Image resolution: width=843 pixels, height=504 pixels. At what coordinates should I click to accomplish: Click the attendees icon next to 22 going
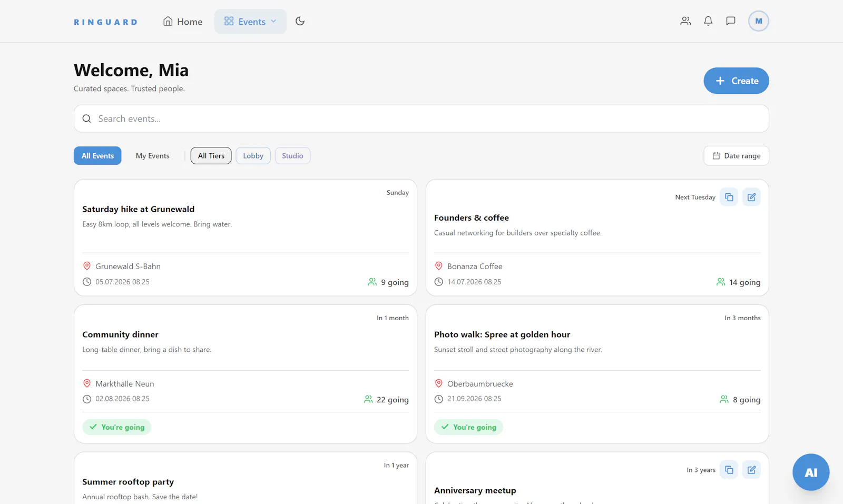click(x=368, y=399)
